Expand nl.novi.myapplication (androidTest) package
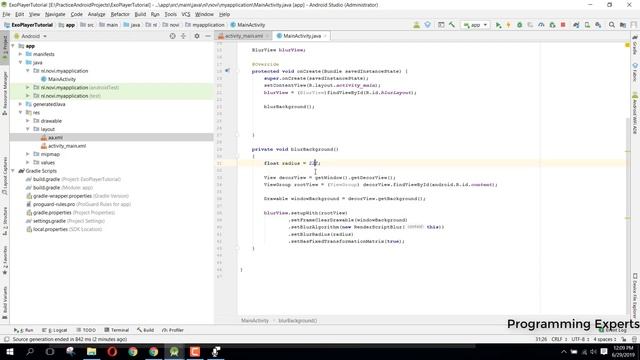 (28, 87)
